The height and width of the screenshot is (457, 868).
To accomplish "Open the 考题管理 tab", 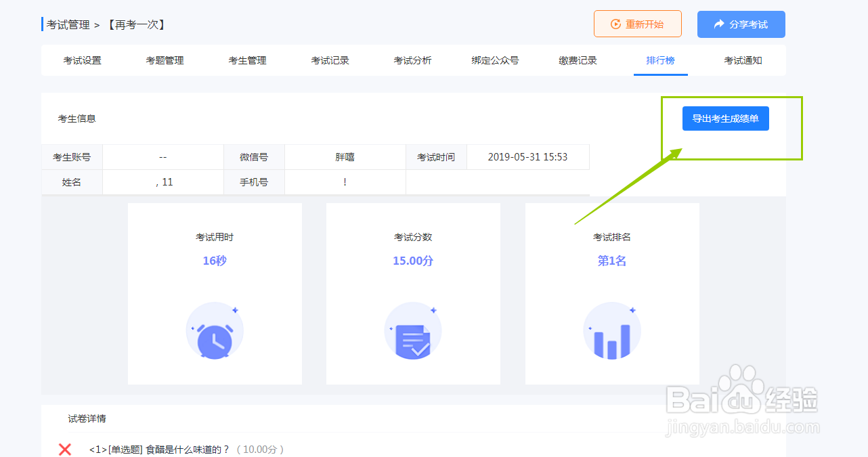I will click(165, 60).
